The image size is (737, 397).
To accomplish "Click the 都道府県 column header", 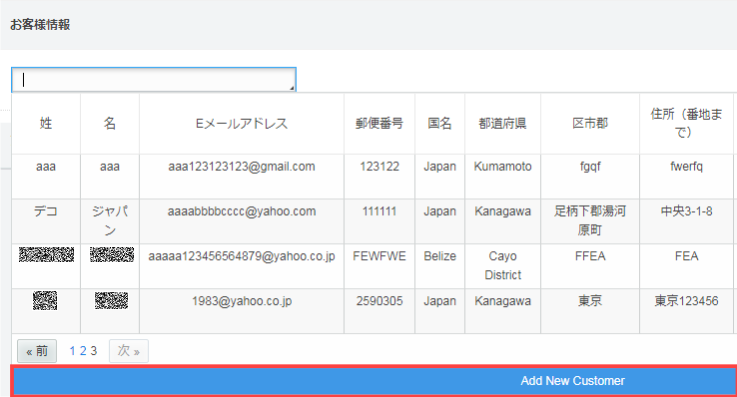I will [x=502, y=124].
